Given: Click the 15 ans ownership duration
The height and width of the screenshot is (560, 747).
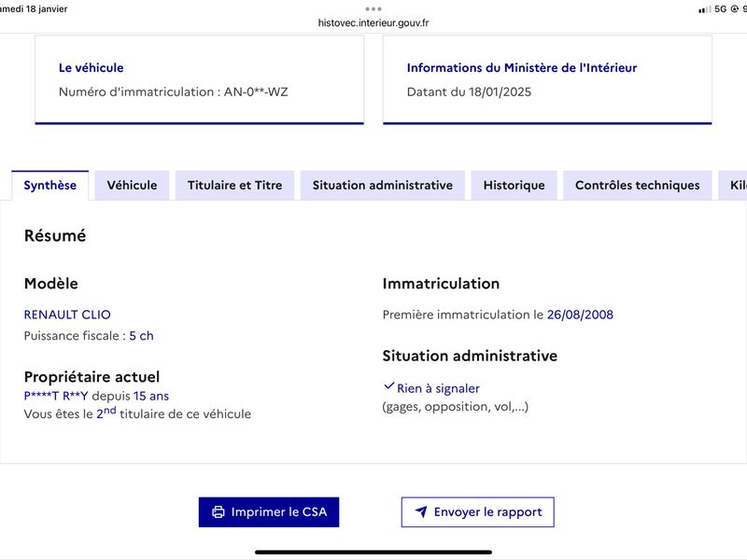Looking at the screenshot, I should 151,396.
